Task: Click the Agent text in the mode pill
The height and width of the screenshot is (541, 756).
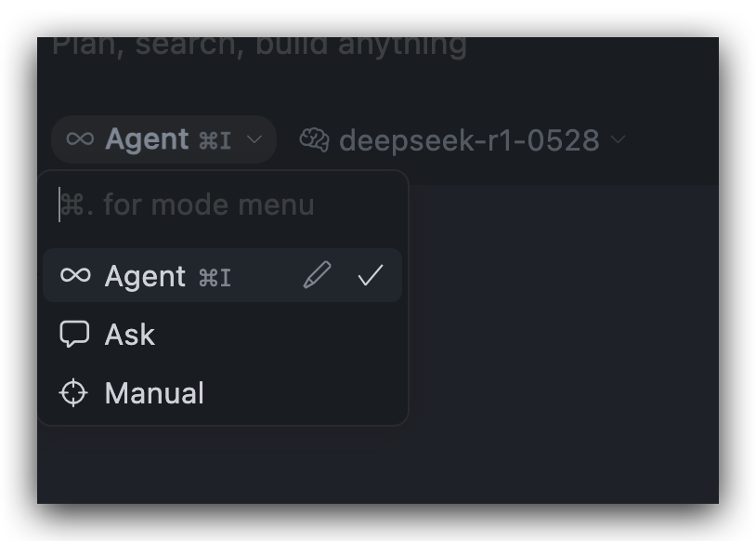Action: [x=147, y=139]
